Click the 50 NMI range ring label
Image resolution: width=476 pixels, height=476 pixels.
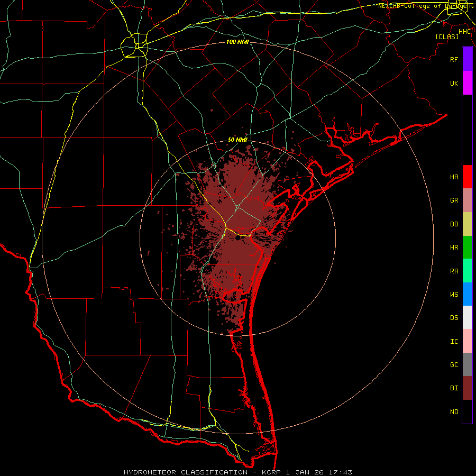(237, 140)
